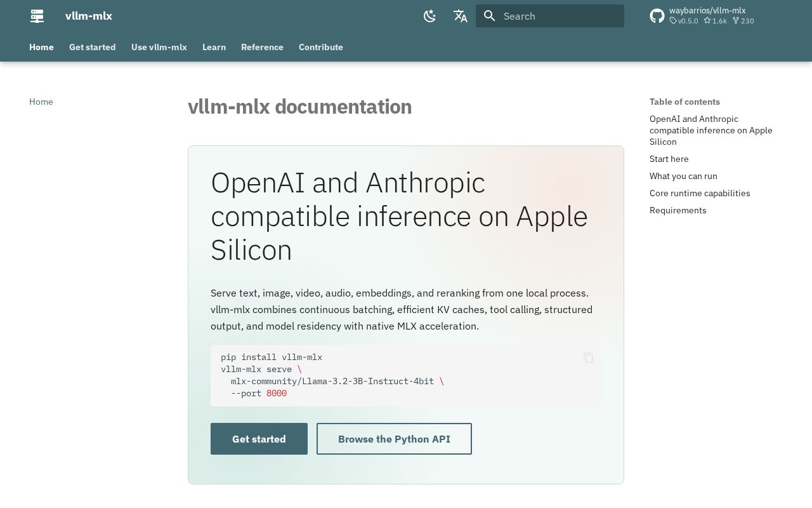The width and height of the screenshot is (812, 508).
Task: Open the GitHub octocat repository icon
Action: point(657,16)
